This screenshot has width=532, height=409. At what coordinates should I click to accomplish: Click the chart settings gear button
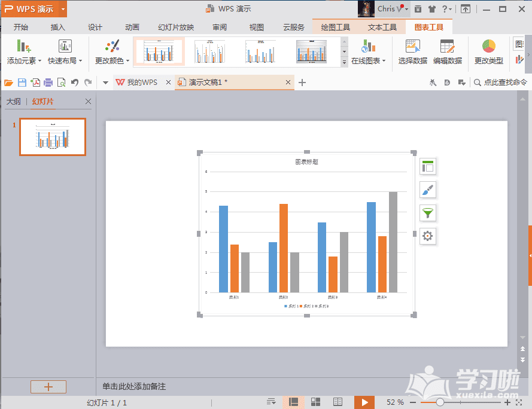tap(427, 236)
